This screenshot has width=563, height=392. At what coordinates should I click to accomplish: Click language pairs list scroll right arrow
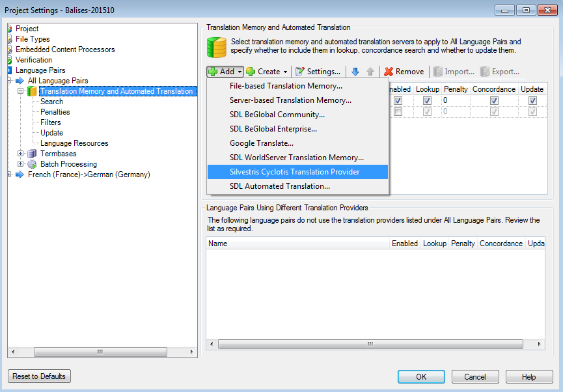pos(539,344)
